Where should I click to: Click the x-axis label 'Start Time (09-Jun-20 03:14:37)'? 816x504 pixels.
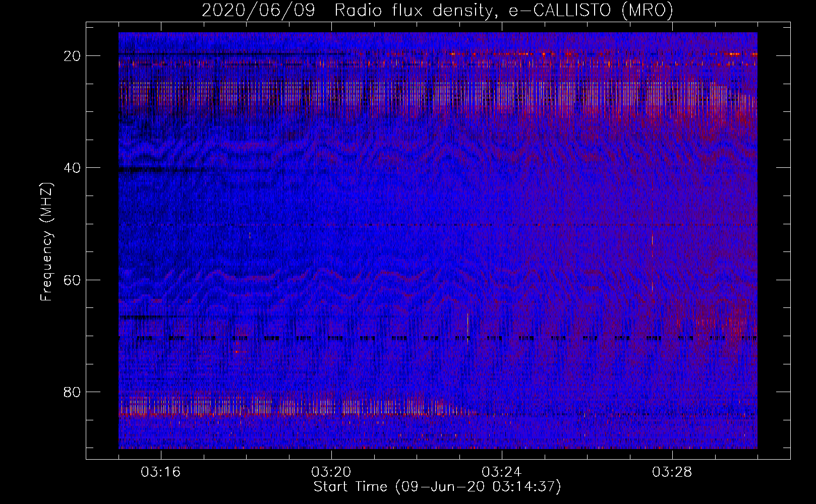[437, 487]
